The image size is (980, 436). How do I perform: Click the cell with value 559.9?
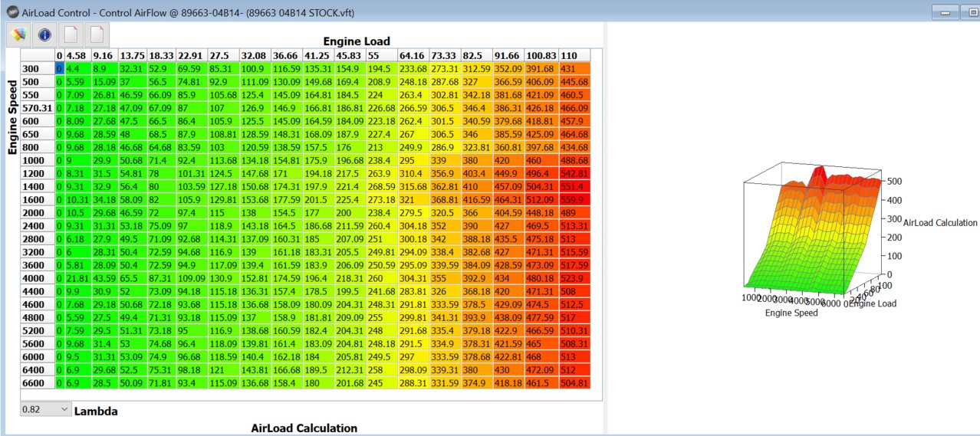pyautogui.click(x=574, y=199)
